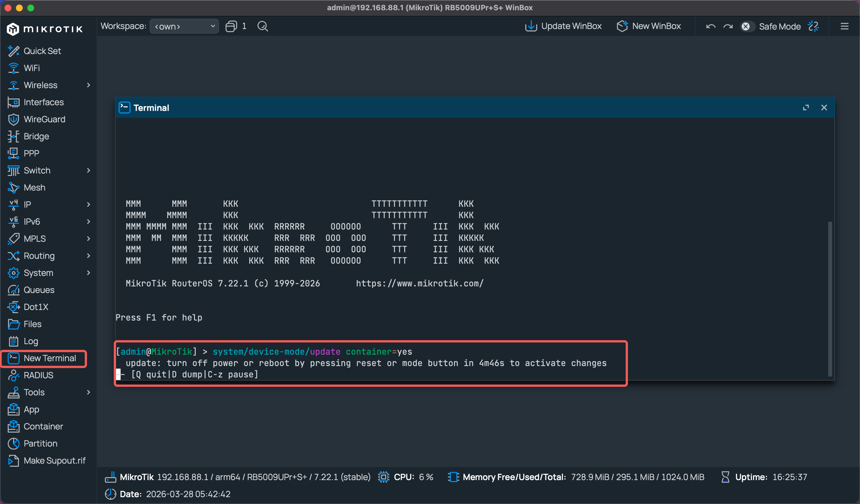This screenshot has height=504, width=860.
Task: Click the Dot1X sidebar icon
Action: point(13,307)
